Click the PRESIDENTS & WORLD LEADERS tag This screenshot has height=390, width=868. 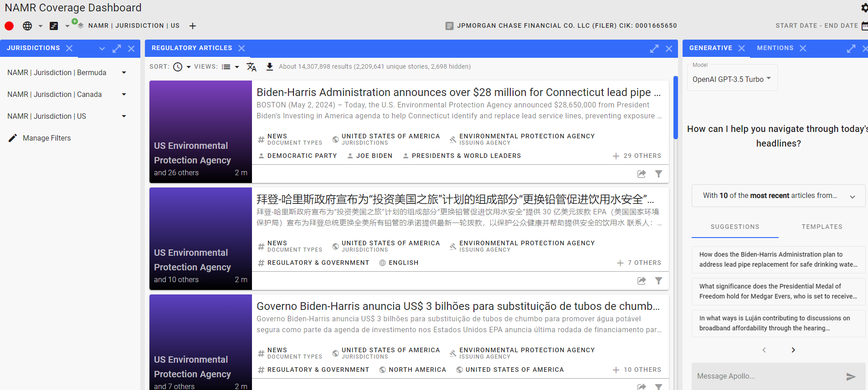(x=462, y=156)
